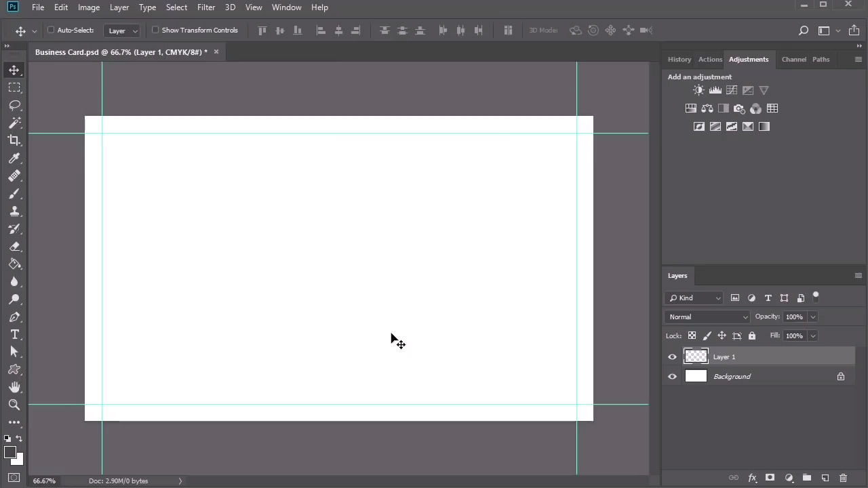Select the Pen tool

click(14, 317)
